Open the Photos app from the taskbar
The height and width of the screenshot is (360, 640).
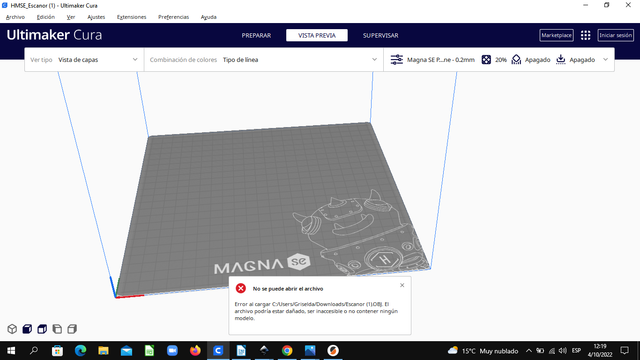click(310, 351)
